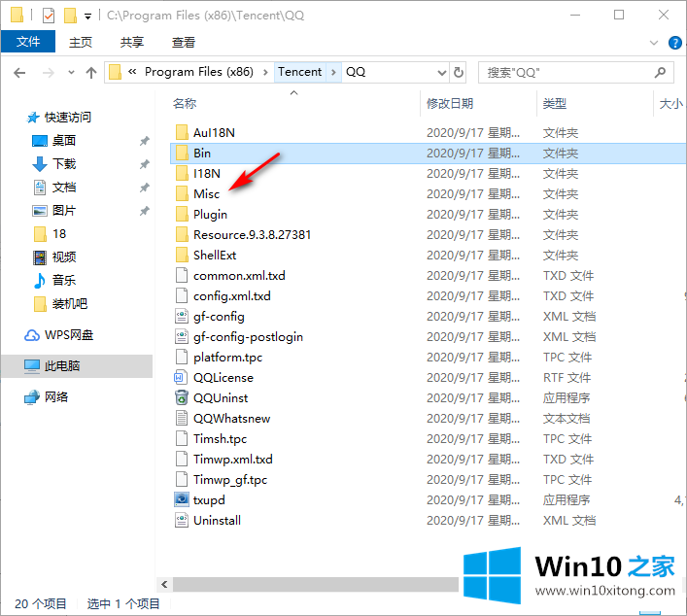The image size is (687, 616).
Task: Select the QQUninst application icon
Action: 182,397
